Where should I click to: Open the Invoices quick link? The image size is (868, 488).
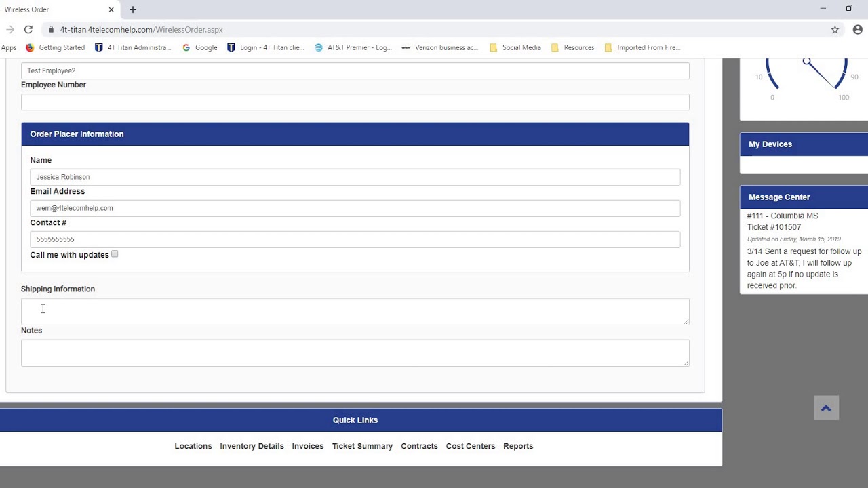point(308,446)
